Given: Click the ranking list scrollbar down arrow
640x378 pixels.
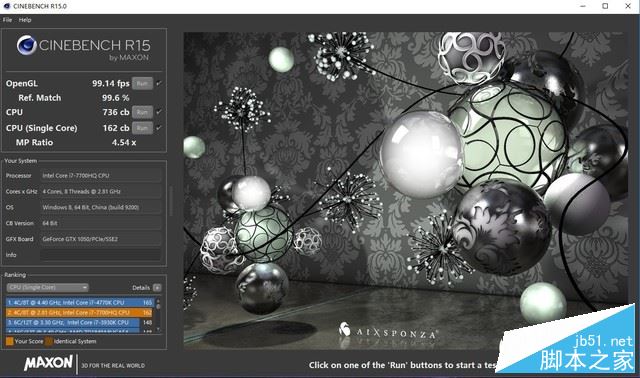Looking at the screenshot, I should pyautogui.click(x=158, y=329).
